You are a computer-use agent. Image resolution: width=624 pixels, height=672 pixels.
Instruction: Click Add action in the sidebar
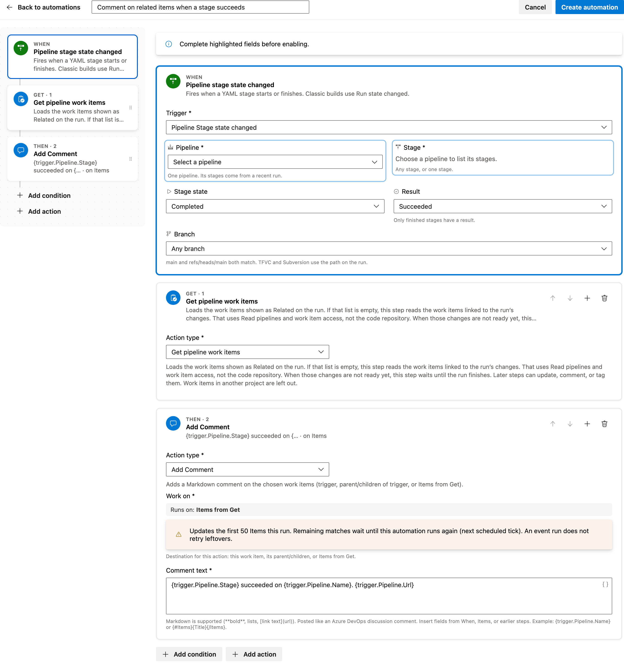coord(39,211)
